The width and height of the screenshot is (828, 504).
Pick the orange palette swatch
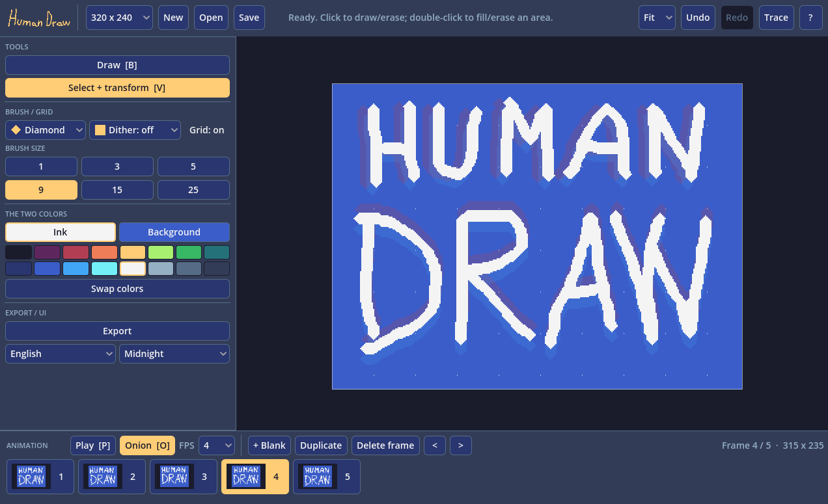point(104,252)
